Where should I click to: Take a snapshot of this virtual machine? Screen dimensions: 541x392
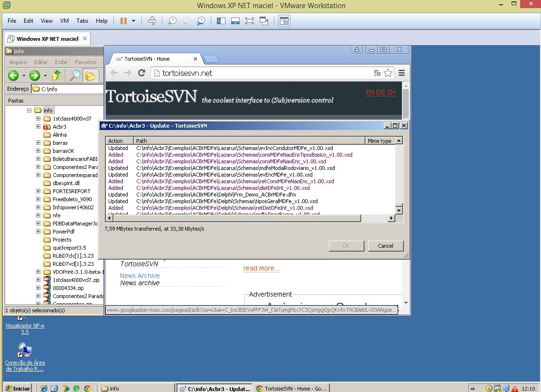(x=172, y=21)
